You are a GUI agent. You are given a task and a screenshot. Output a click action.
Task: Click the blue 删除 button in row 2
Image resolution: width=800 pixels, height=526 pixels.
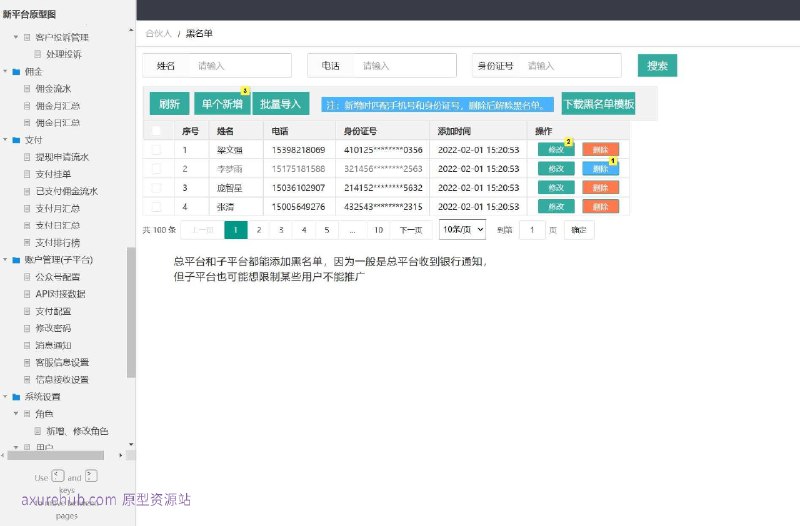click(x=601, y=168)
